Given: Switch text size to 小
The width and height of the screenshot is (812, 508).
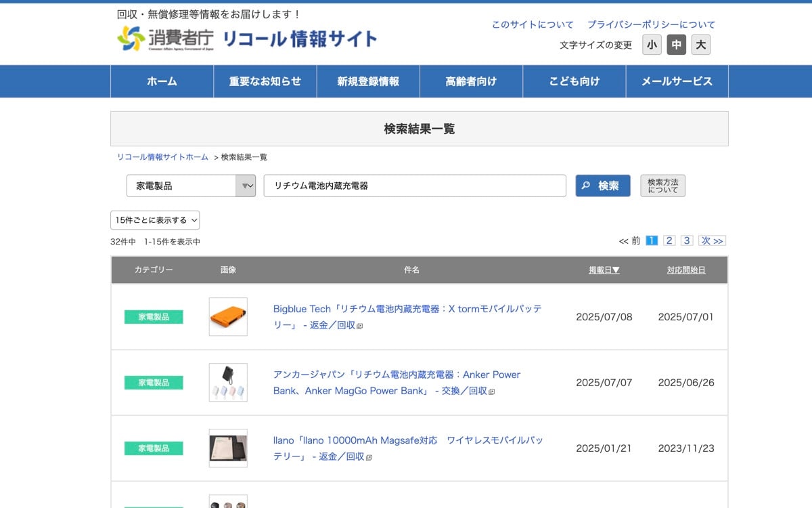Looking at the screenshot, I should click(652, 45).
